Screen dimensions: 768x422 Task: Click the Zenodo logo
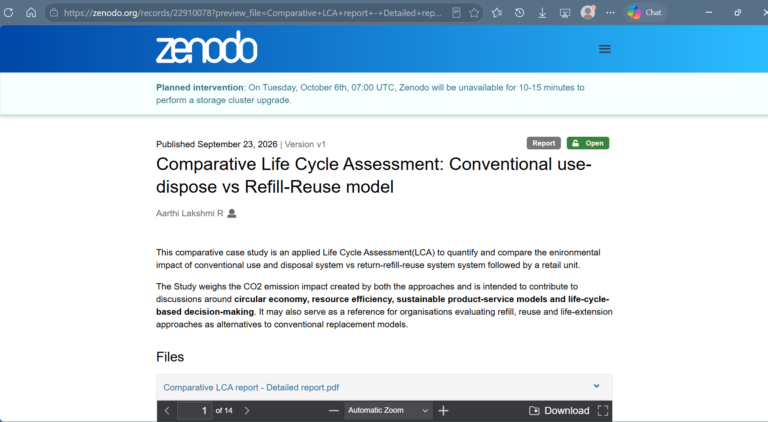click(207, 47)
